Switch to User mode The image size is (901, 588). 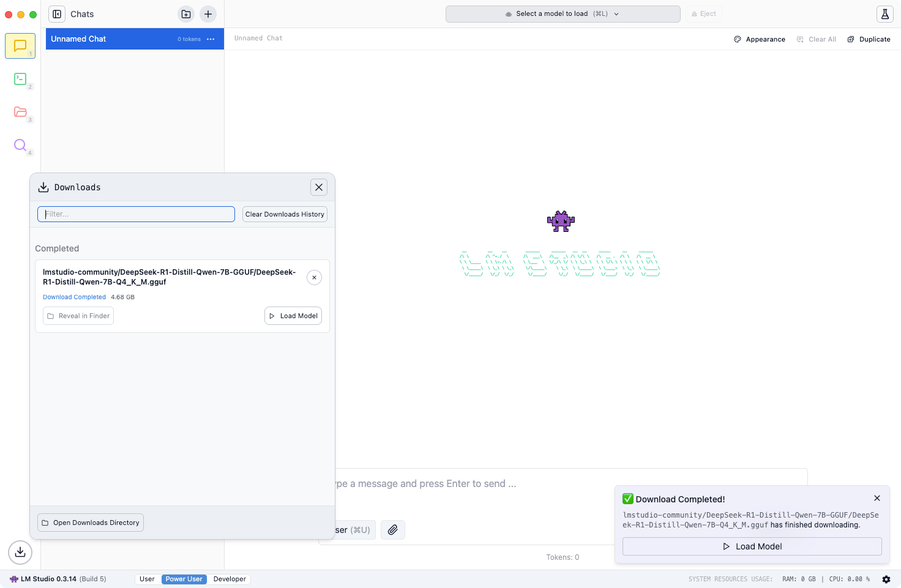click(x=147, y=579)
